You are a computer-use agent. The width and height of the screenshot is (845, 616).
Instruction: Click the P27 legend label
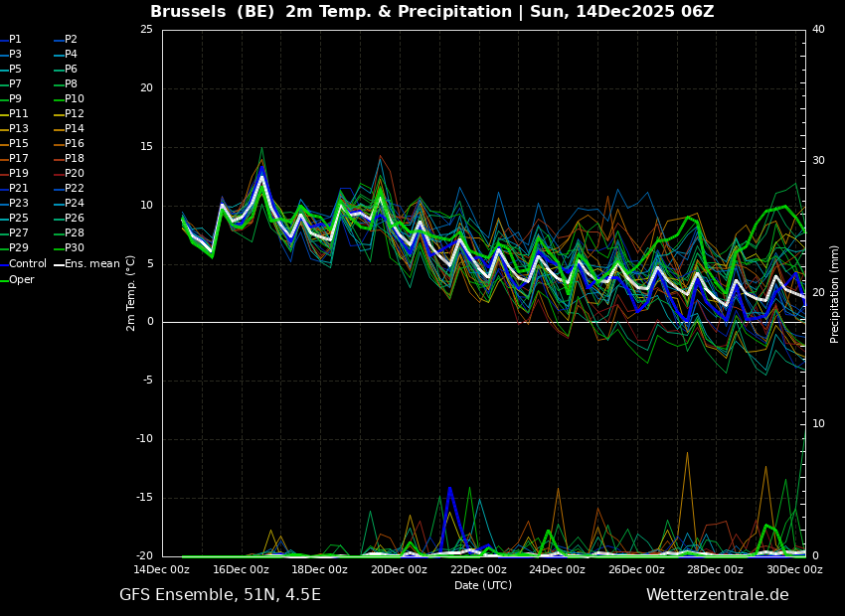[18, 233]
